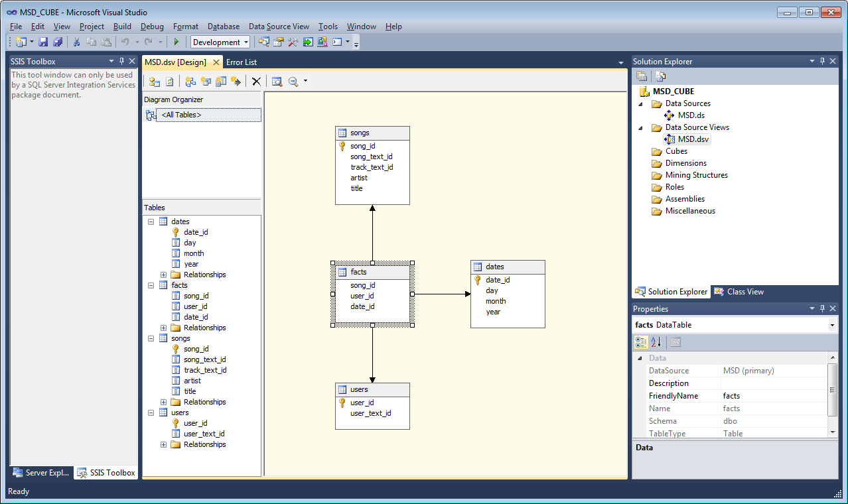Image resolution: width=848 pixels, height=504 pixels.
Task: Click the Add/Remove Objects icon in the designer toolbar
Action: (155, 82)
